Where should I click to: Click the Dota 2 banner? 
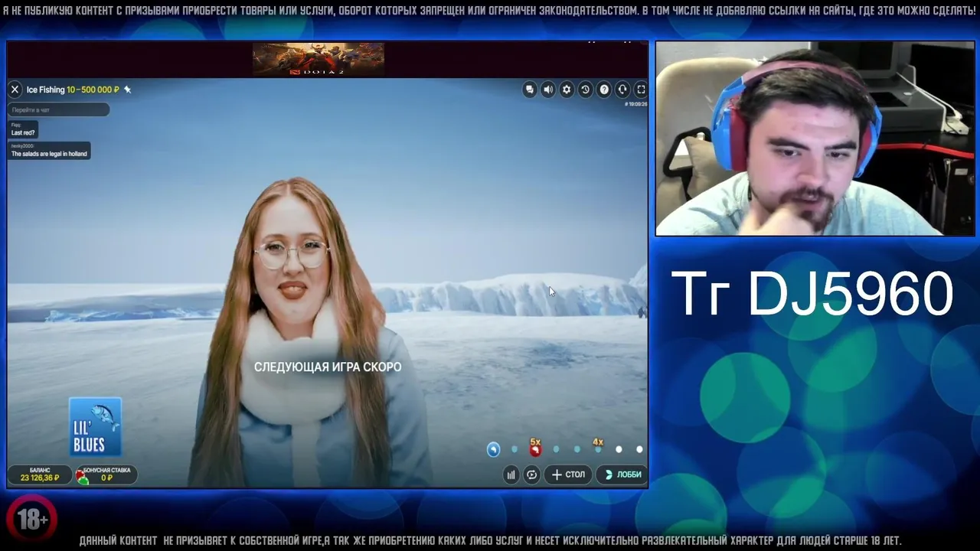click(318, 60)
